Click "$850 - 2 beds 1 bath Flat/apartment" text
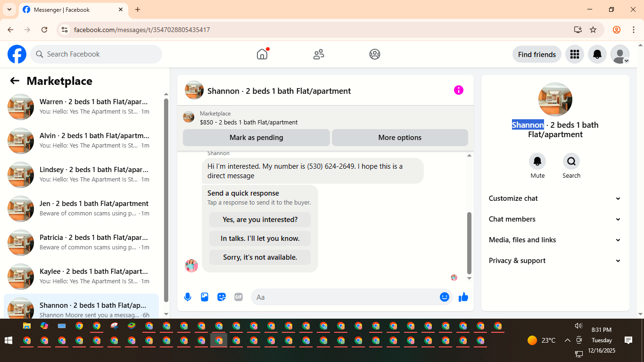Viewport: 644px width, 362px height. pyautogui.click(x=249, y=122)
